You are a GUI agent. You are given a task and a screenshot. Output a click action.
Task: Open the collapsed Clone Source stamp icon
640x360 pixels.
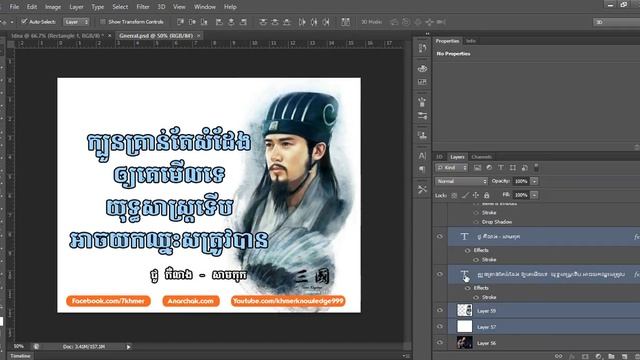[x=422, y=135]
